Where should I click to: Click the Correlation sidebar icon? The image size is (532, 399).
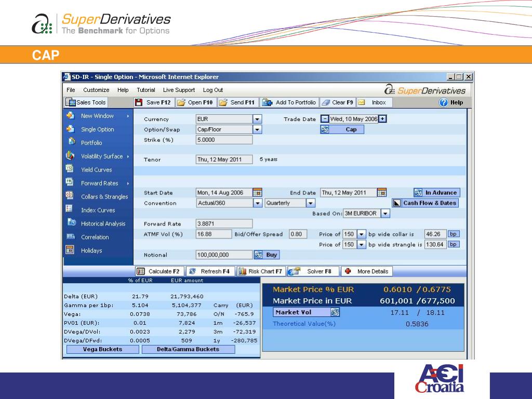(70, 236)
